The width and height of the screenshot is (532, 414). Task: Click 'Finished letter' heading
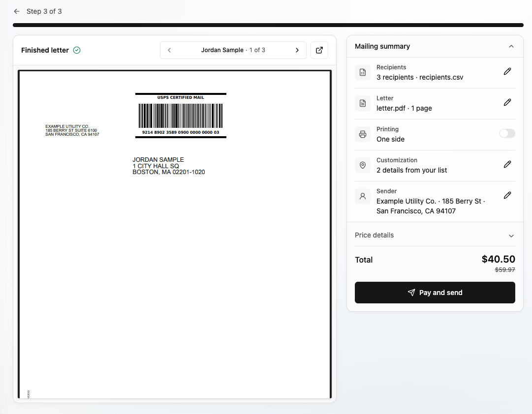click(45, 50)
